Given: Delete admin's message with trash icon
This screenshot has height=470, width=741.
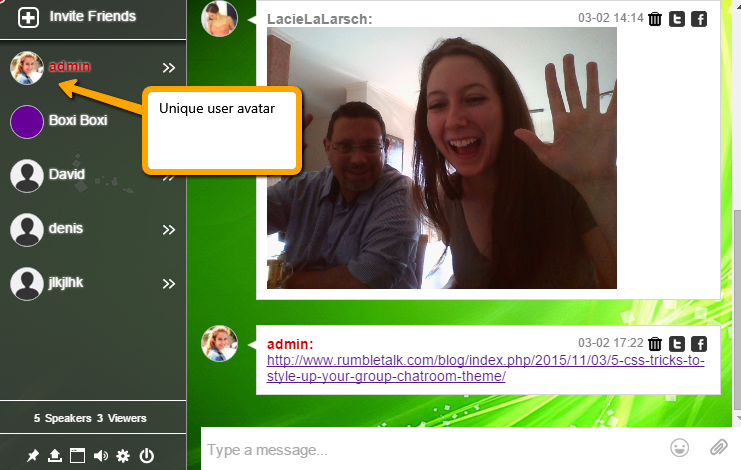Looking at the screenshot, I should pos(655,343).
